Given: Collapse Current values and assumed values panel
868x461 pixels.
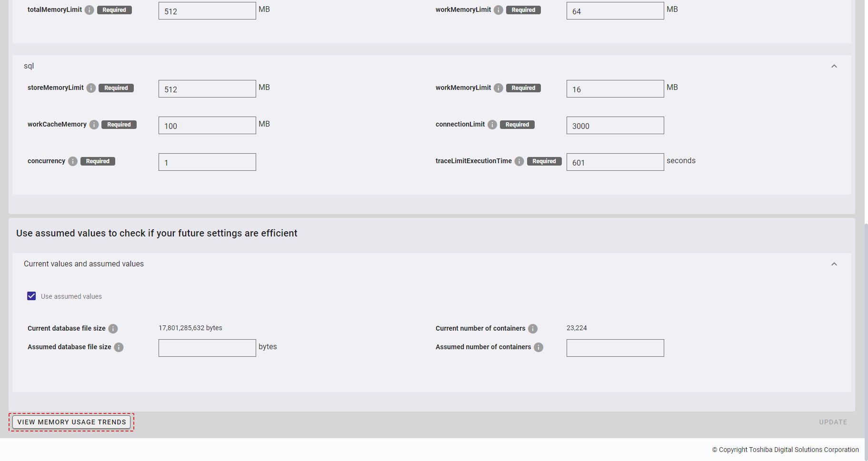Looking at the screenshot, I should 834,264.
